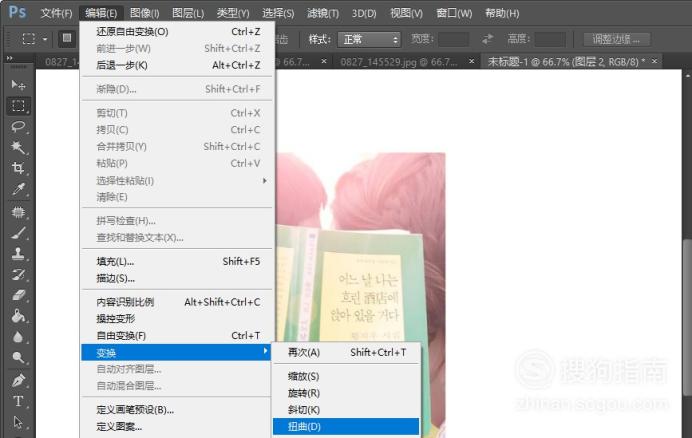
Task: Choose 后退一步(K) menu entry
Action: (x=177, y=65)
